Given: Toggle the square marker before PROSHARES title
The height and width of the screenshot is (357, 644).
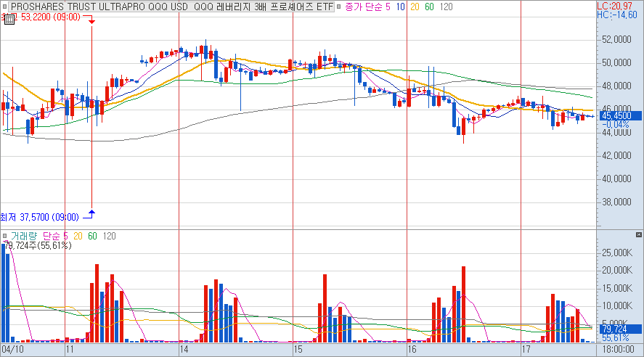Looking at the screenshot, I should point(5,7).
